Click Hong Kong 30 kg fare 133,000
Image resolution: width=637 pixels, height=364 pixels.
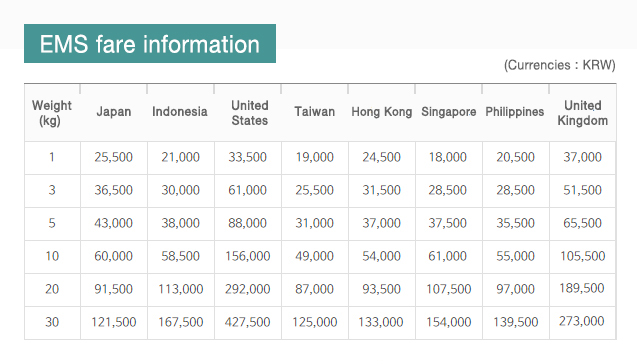(x=381, y=322)
